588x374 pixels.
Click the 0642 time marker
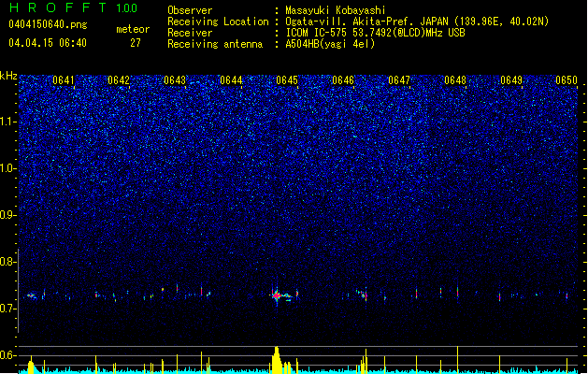click(119, 80)
